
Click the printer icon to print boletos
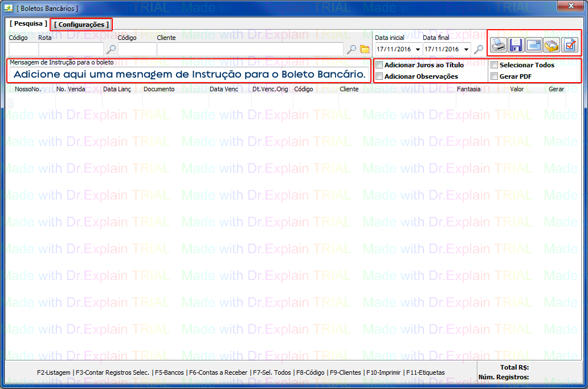[x=499, y=45]
